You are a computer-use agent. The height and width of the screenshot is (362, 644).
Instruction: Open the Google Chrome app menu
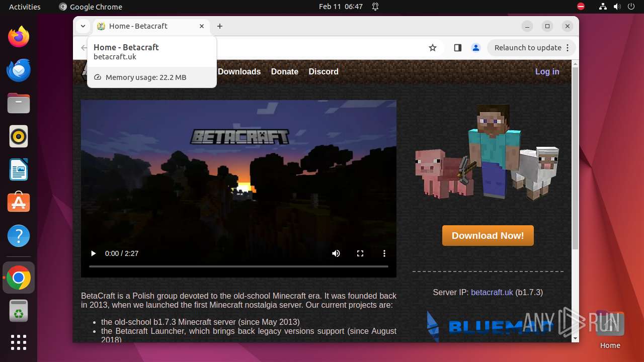[91, 7]
